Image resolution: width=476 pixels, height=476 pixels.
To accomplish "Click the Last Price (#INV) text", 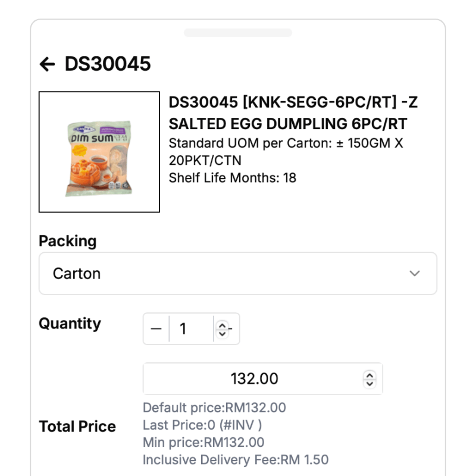I will tap(202, 425).
